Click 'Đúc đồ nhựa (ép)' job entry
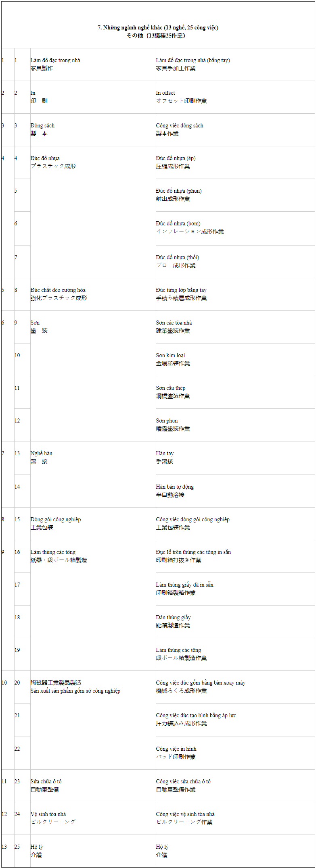316x868 pixels. pos(176,158)
